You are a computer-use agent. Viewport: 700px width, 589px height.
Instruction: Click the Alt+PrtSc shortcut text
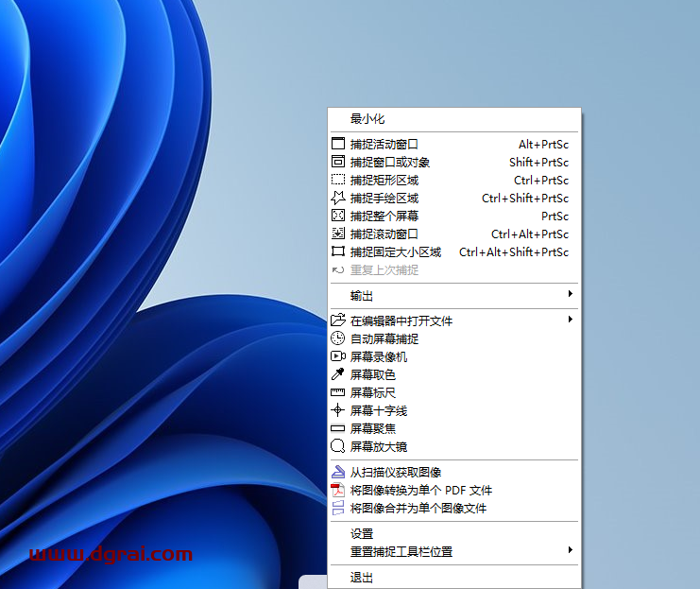coord(543,145)
